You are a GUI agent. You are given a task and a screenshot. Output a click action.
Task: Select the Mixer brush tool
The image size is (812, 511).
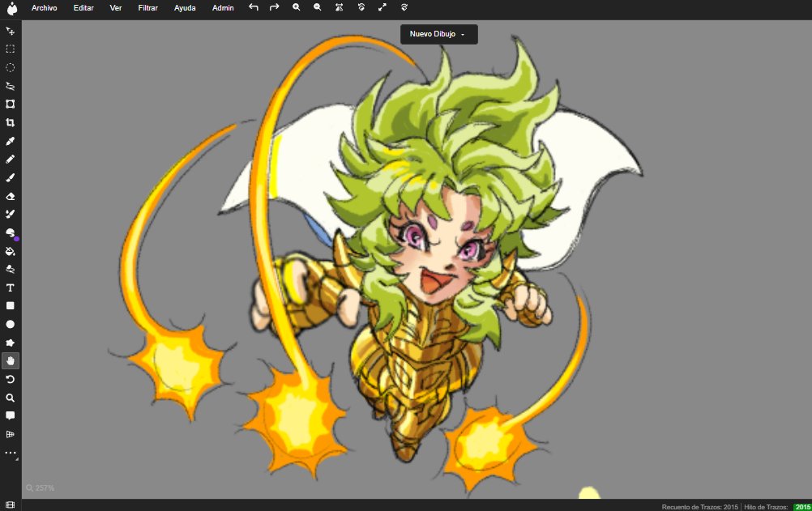coord(10,215)
